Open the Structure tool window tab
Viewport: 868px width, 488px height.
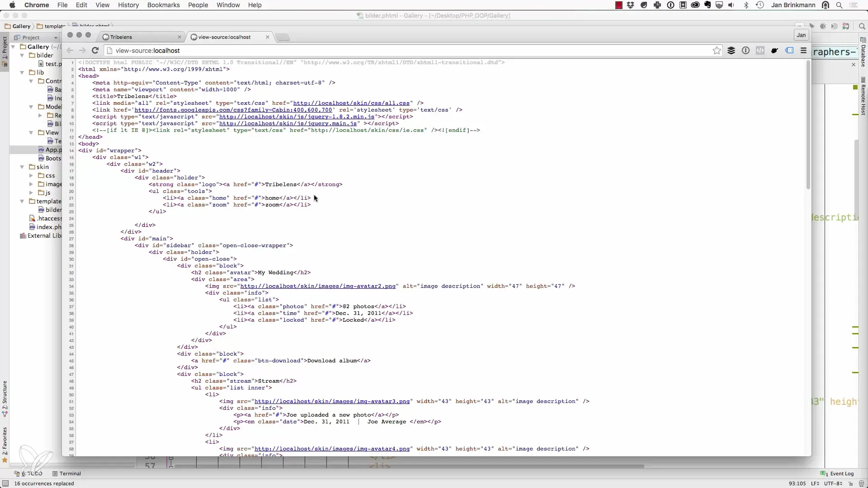point(5,399)
